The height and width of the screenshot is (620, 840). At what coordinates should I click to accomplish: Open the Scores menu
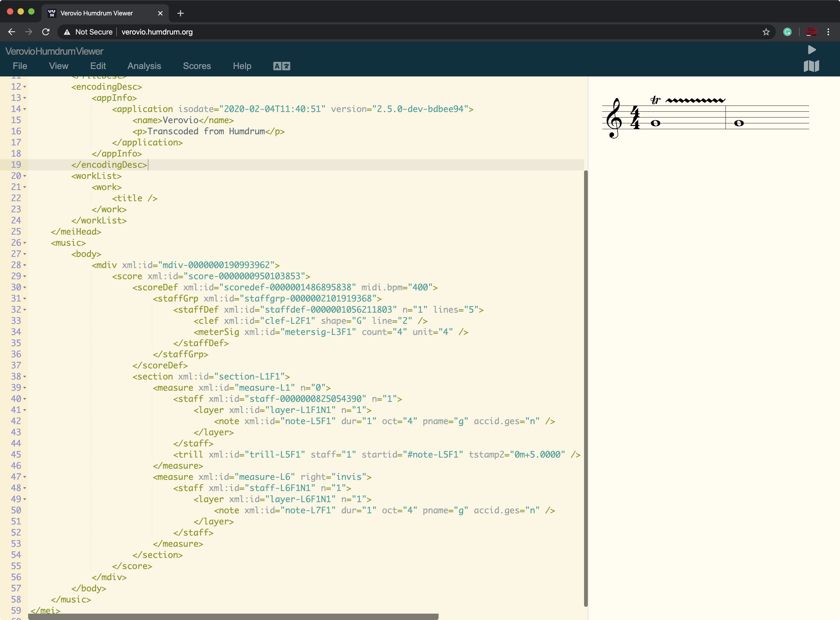tap(197, 66)
